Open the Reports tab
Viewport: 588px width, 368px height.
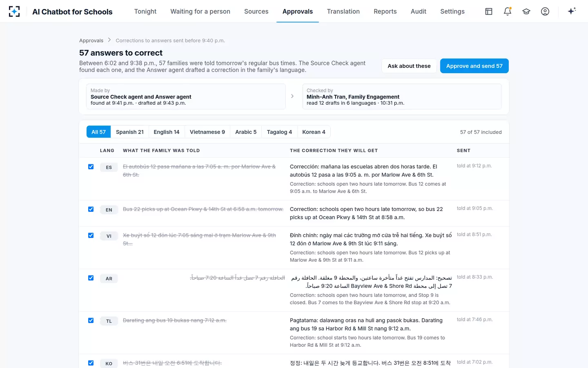(385, 11)
